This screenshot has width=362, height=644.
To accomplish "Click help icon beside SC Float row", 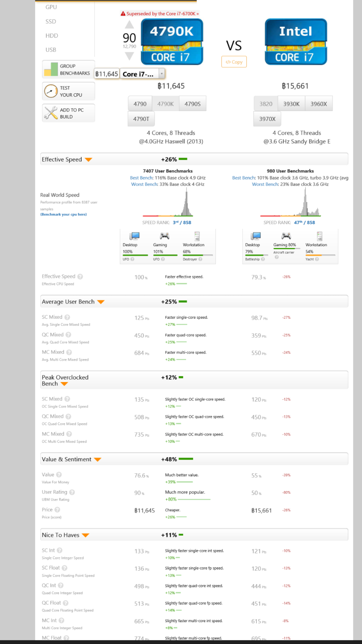I will tap(65, 568).
